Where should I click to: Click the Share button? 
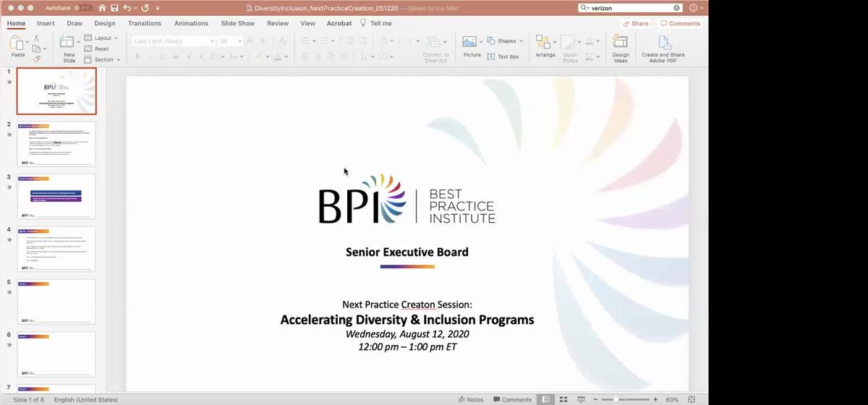coord(635,23)
